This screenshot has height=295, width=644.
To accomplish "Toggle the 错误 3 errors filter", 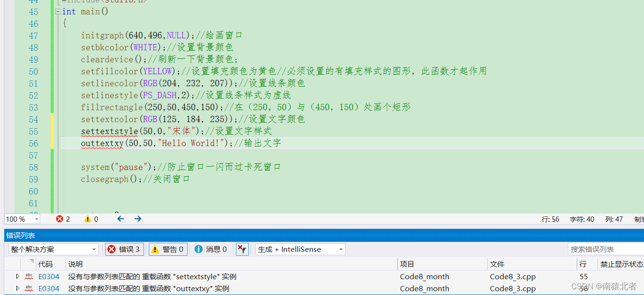I will point(123,249).
